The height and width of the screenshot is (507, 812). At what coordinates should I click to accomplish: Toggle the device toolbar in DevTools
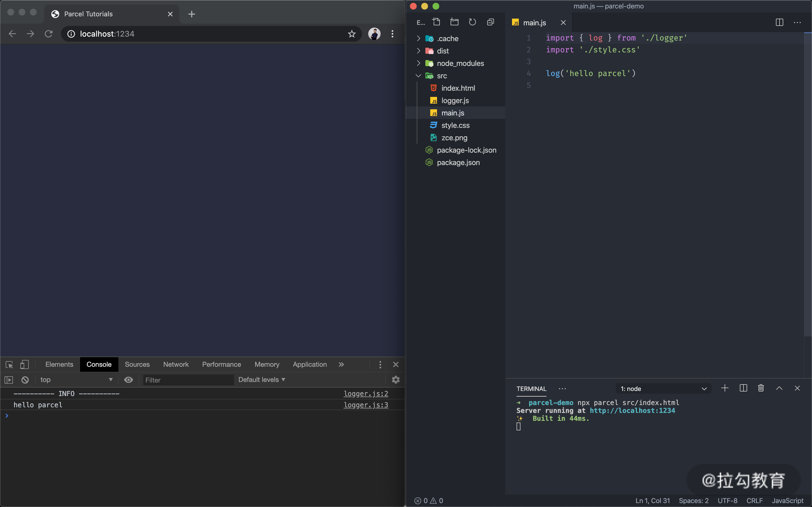pyautogui.click(x=25, y=364)
